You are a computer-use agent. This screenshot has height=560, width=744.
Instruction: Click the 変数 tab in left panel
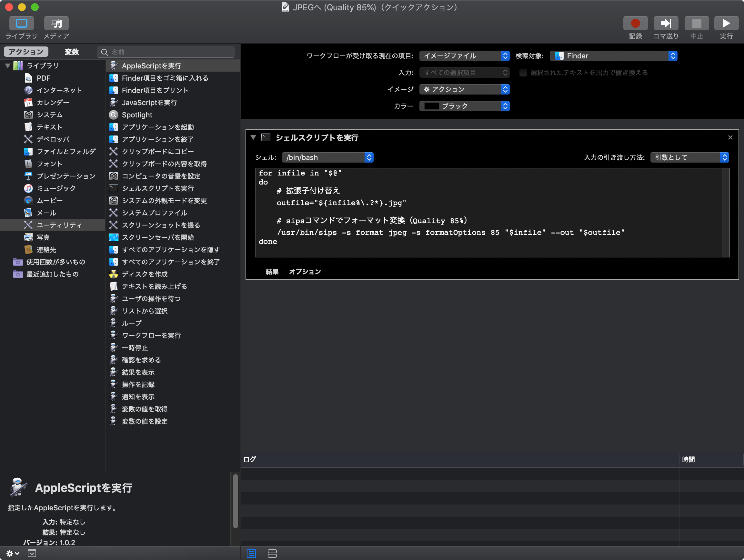[70, 52]
